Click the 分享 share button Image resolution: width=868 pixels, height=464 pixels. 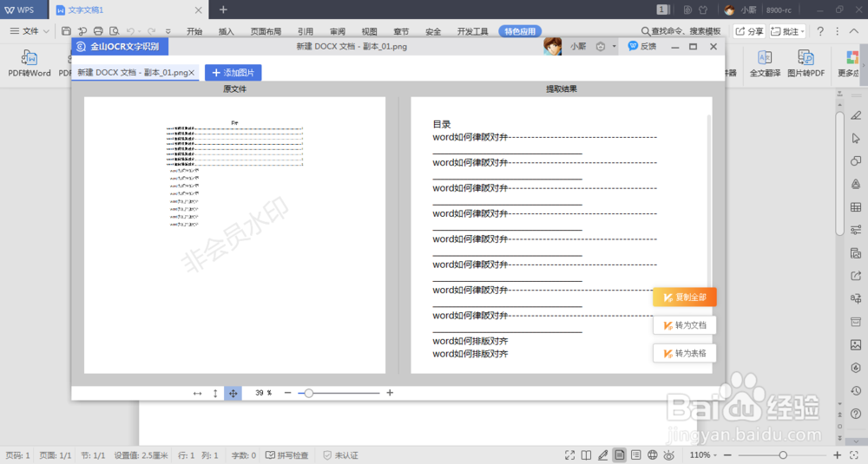coord(749,31)
